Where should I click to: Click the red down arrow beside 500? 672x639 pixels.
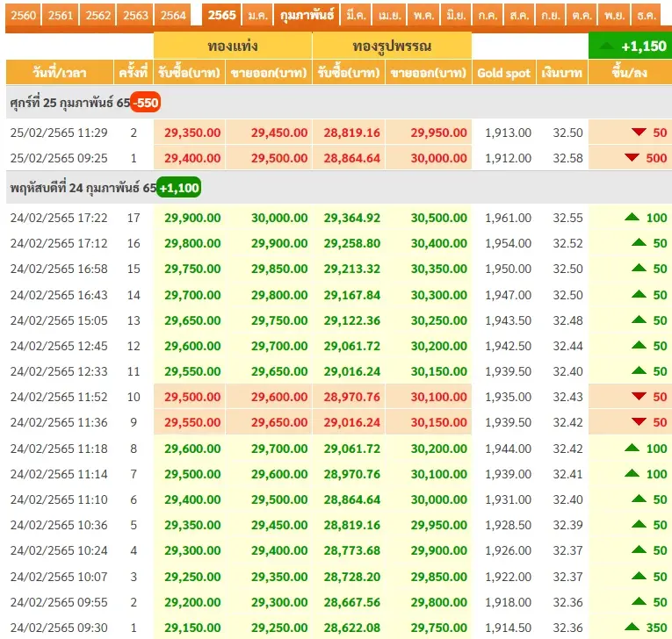632,158
